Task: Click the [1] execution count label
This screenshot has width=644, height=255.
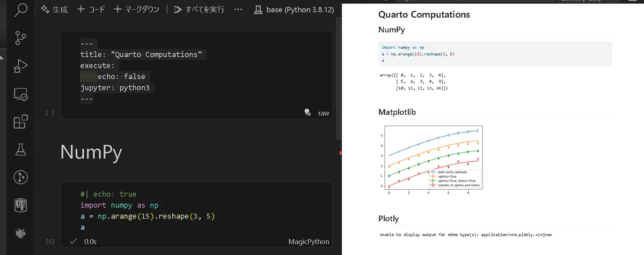Action: [x=50, y=242]
